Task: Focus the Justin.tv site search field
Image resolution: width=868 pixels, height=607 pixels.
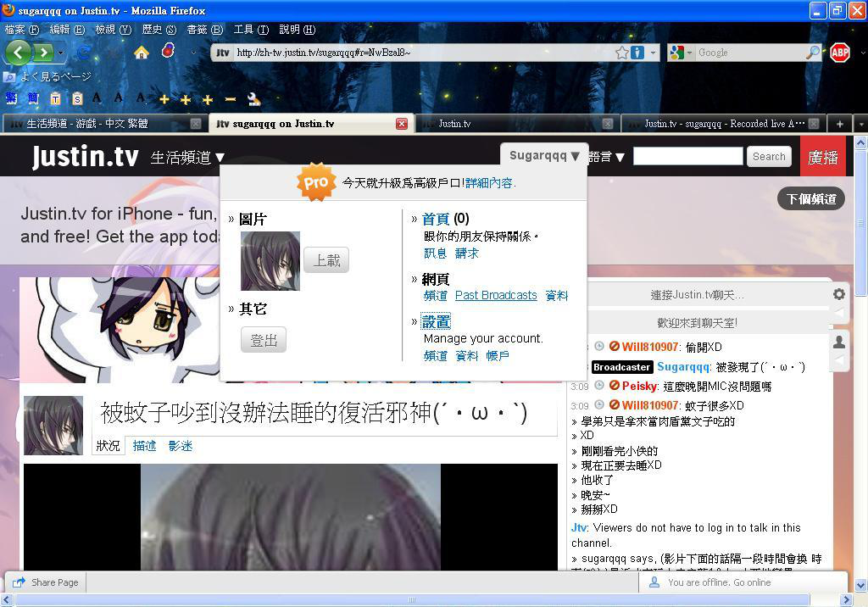Action: [x=687, y=156]
